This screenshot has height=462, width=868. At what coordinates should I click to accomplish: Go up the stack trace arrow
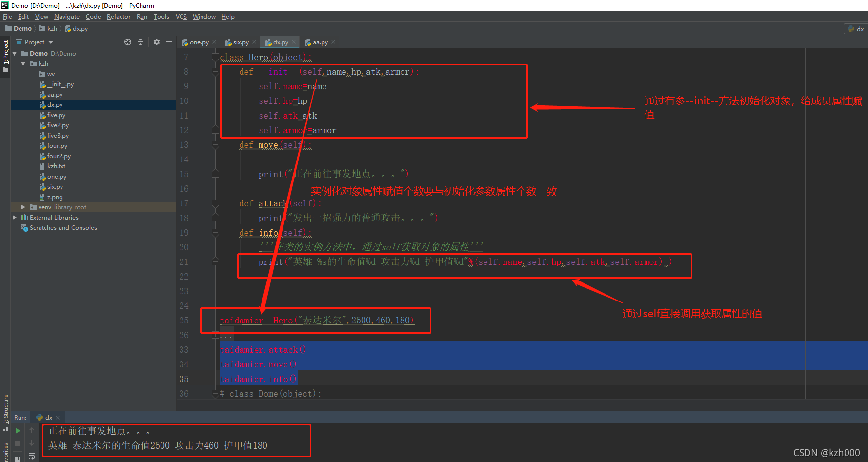(x=32, y=430)
